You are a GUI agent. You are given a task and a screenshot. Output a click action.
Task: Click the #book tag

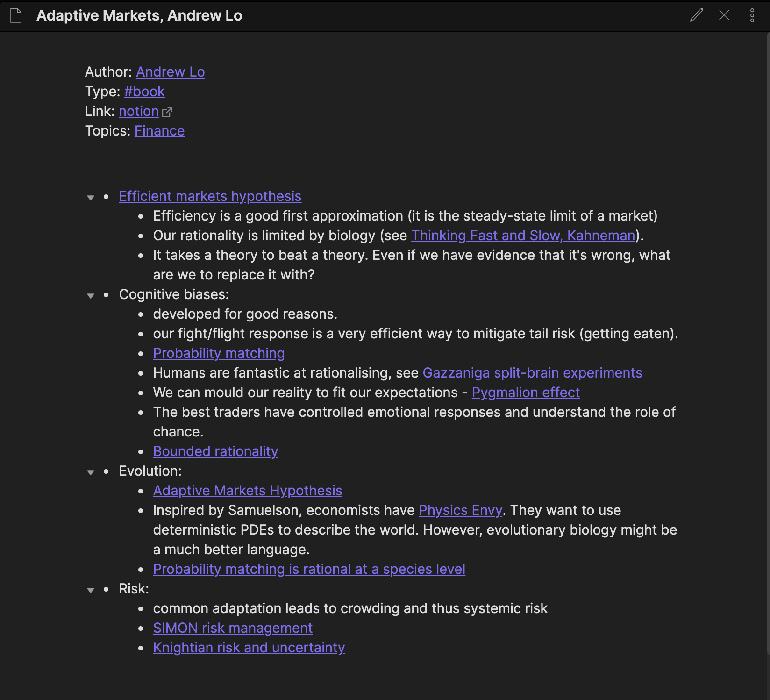point(144,92)
